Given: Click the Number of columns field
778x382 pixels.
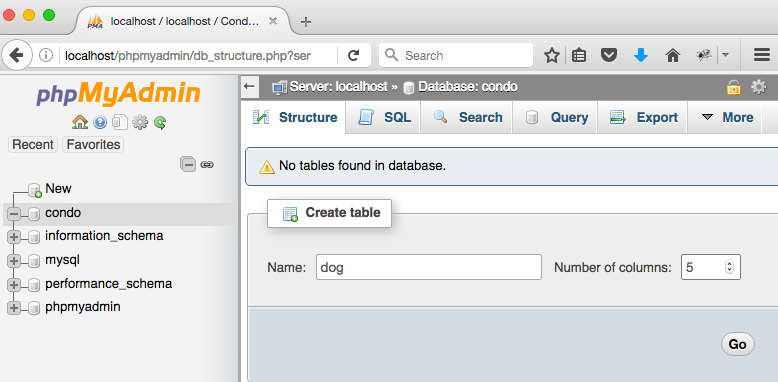Looking at the screenshot, I should (711, 267).
